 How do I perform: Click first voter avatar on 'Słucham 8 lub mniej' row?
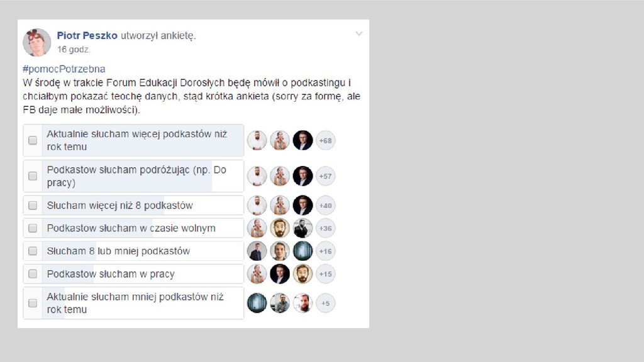tap(257, 251)
